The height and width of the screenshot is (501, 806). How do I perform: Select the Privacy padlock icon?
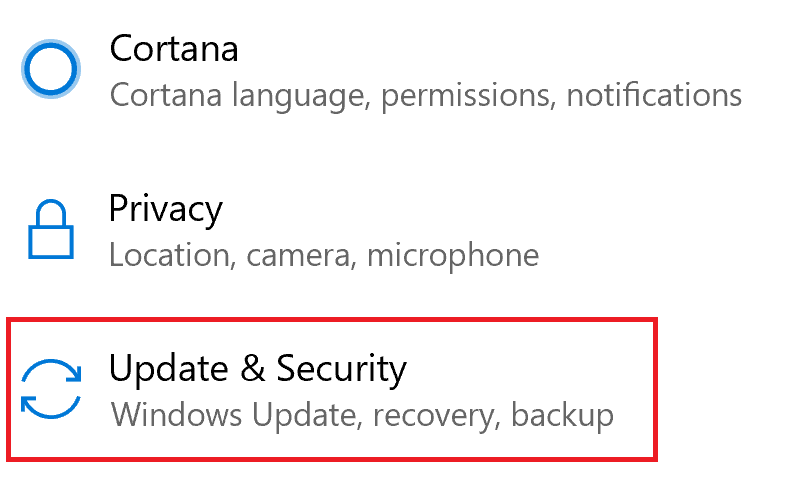[50, 229]
